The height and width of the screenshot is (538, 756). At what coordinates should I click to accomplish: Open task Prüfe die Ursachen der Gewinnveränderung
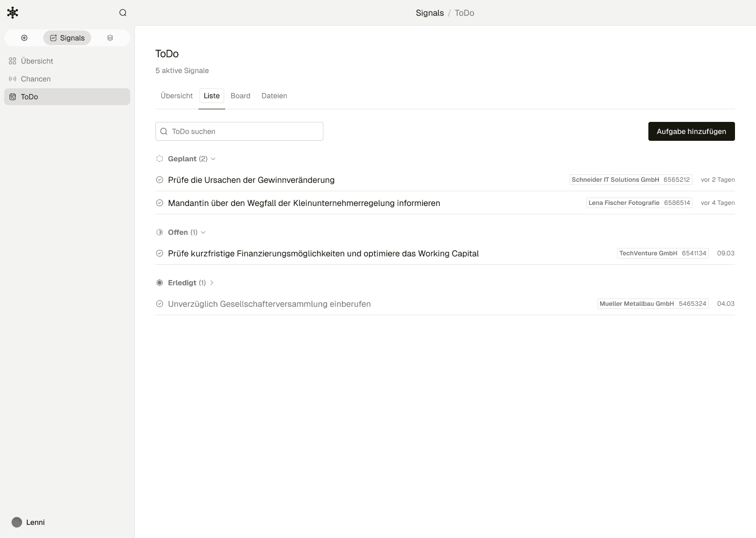(251, 180)
